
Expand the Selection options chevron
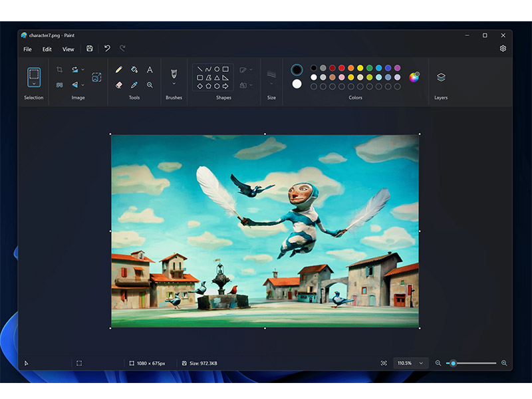coord(34,84)
